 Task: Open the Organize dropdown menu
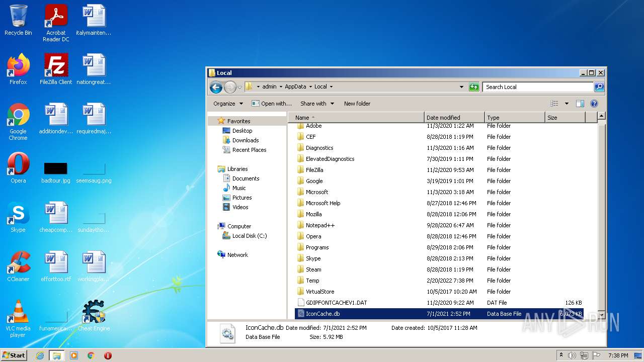[x=228, y=104]
